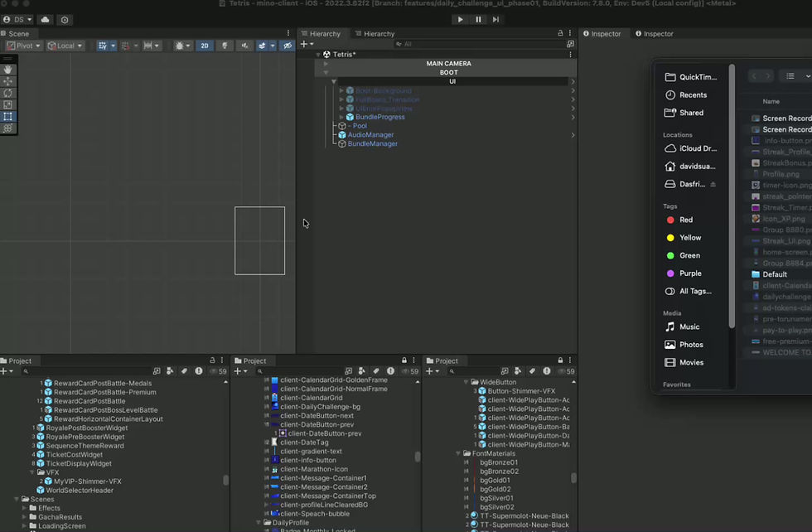Toggle scene effects layers button
Screen dimensions: 812x532
tap(262, 46)
